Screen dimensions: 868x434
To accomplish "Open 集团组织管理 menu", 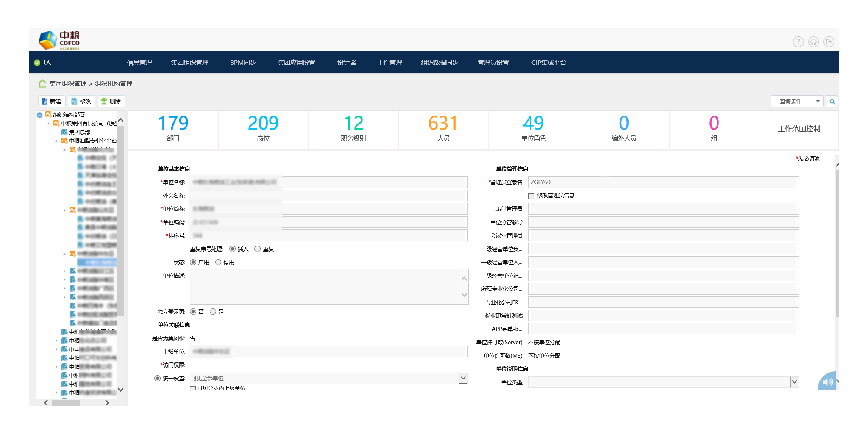I will click(189, 63).
